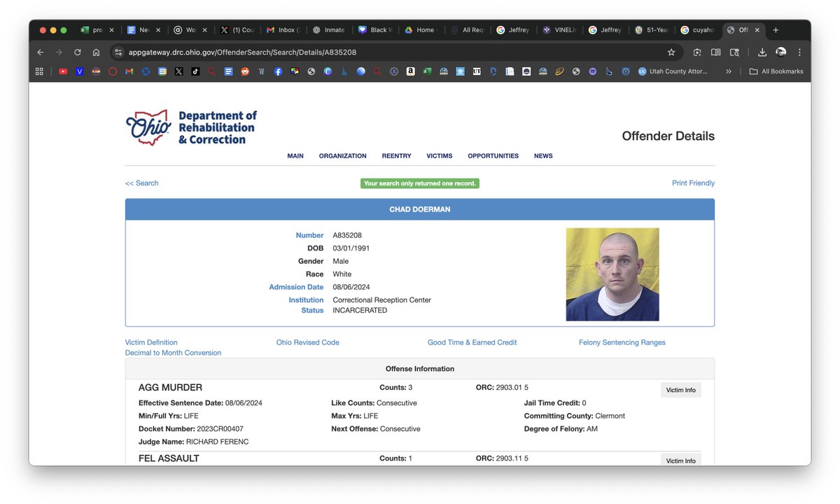Click the Admission Date label link
840x504 pixels.
[296, 287]
